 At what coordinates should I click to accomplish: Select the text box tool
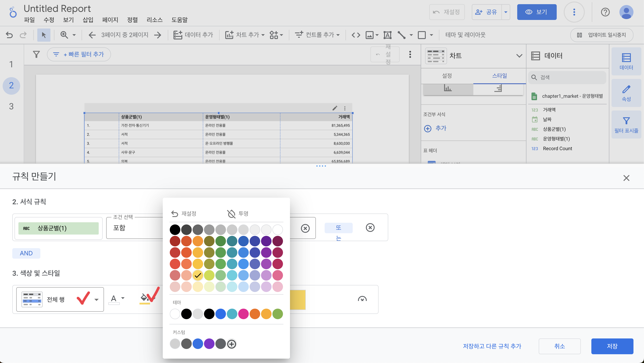[387, 35]
